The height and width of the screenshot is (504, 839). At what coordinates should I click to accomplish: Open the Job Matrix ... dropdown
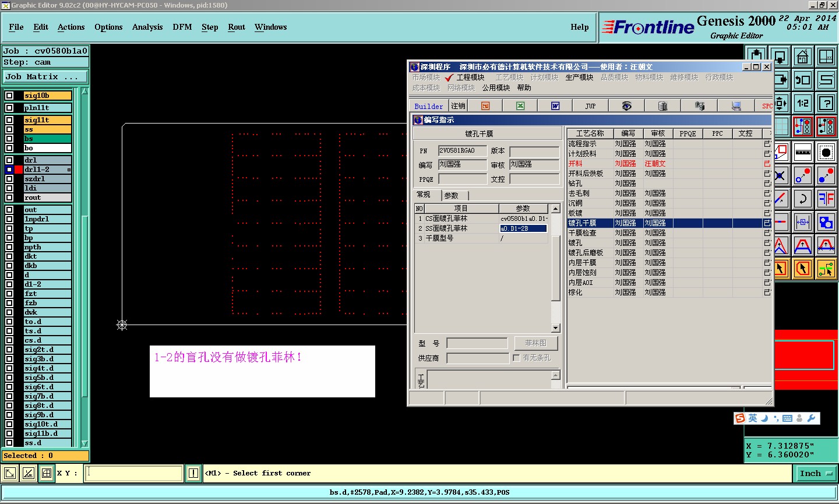pyautogui.click(x=45, y=77)
